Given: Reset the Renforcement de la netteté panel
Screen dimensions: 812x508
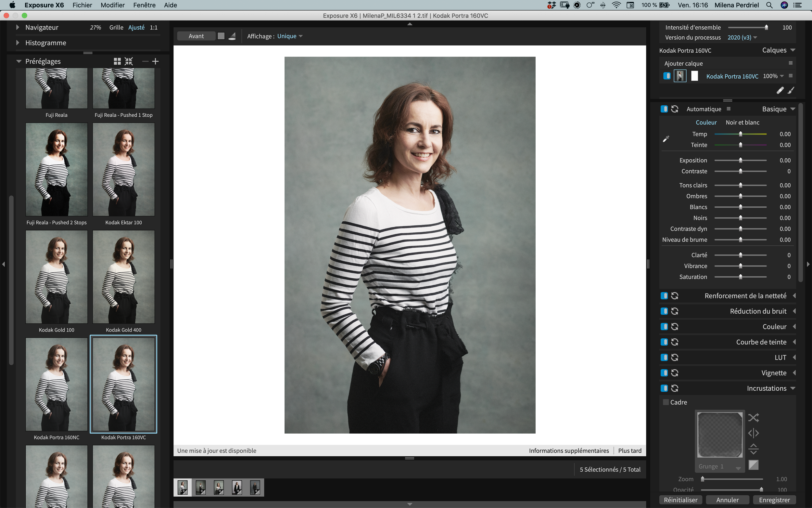Looking at the screenshot, I should pos(674,296).
